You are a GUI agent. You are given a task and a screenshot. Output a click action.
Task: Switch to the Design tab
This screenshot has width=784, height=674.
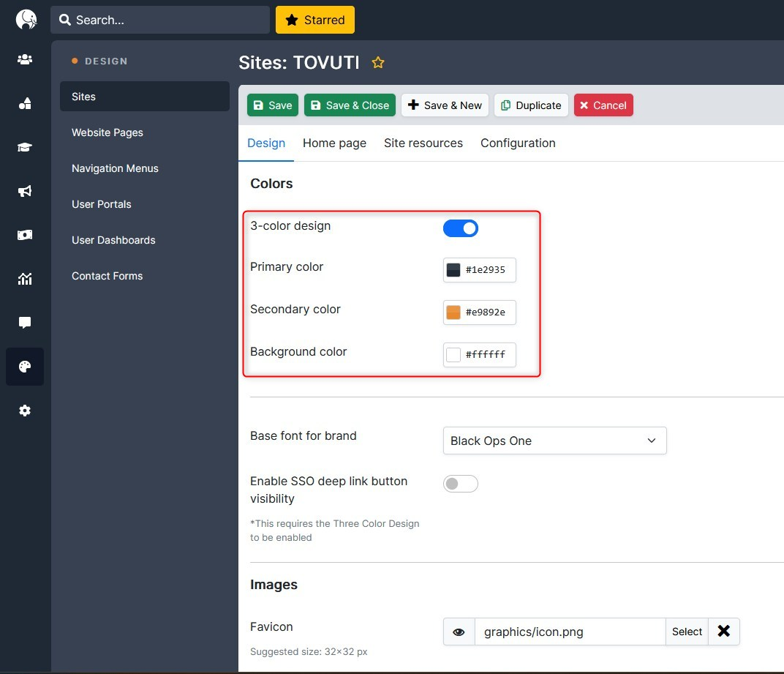point(266,143)
